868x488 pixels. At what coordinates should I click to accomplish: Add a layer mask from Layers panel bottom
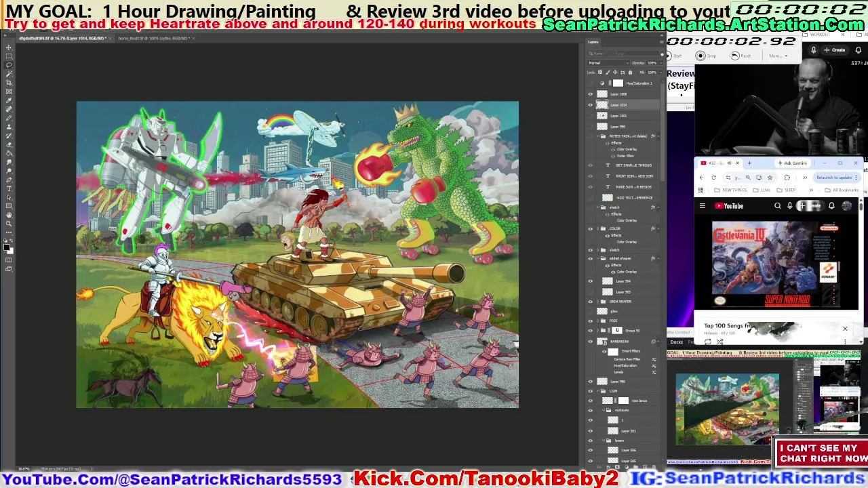pyautogui.click(x=617, y=467)
